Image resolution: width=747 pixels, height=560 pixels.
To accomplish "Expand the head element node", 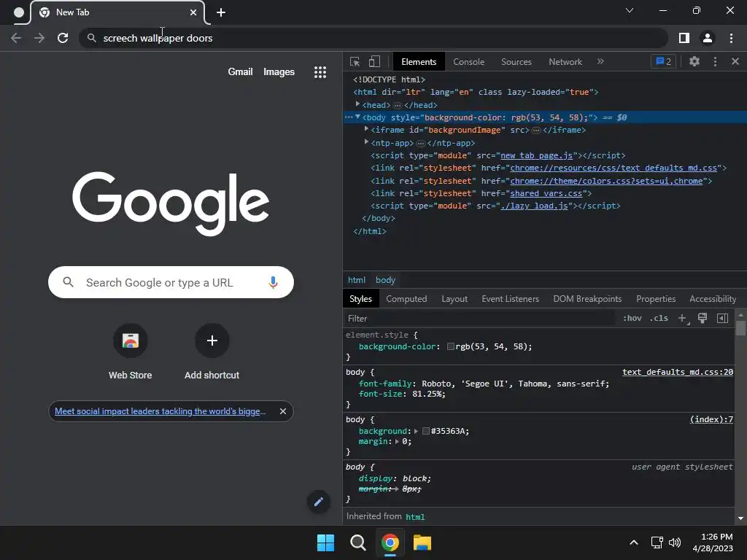I will click(357, 104).
